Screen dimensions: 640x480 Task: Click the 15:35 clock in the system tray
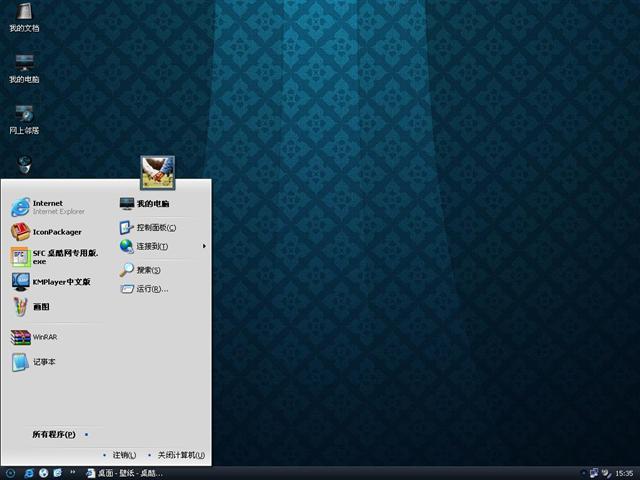coord(624,473)
